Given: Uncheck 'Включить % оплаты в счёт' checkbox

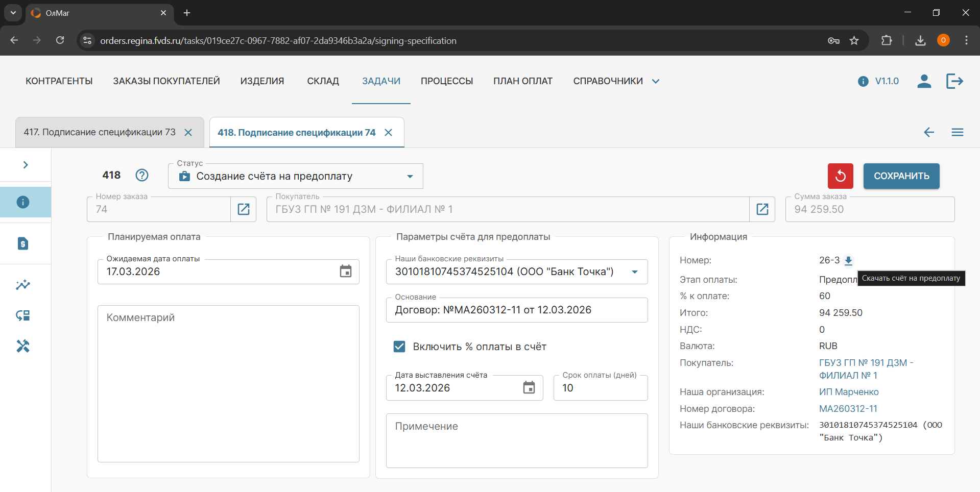Looking at the screenshot, I should [x=399, y=347].
